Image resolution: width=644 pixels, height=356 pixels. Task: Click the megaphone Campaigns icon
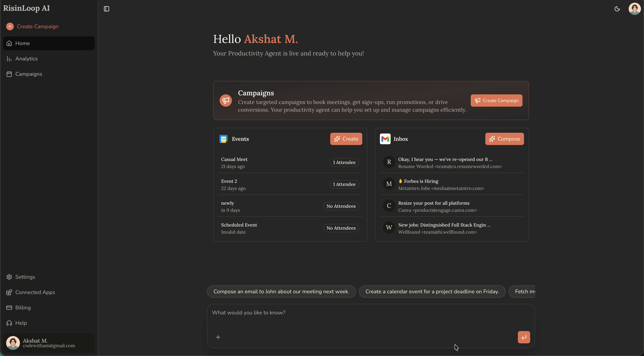click(x=226, y=101)
